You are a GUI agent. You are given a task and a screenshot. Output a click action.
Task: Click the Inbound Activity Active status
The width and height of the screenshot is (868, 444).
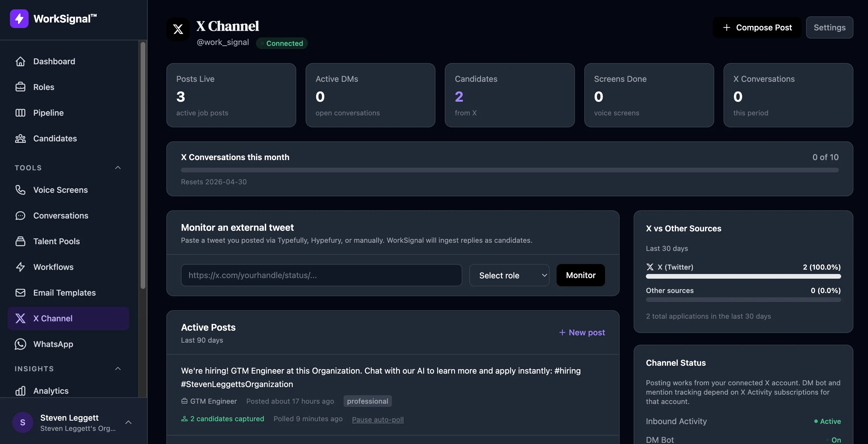[x=827, y=421]
